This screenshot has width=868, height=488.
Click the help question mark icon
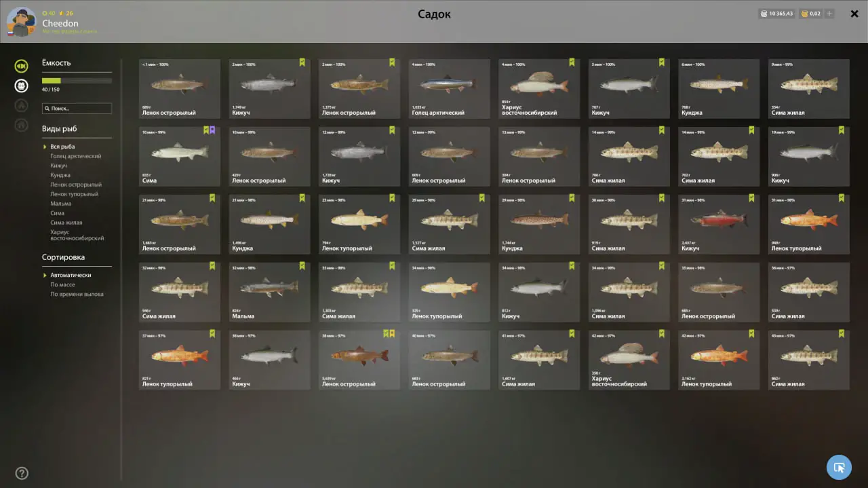click(x=22, y=473)
